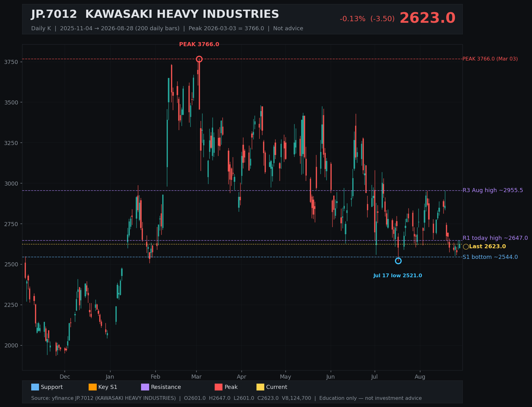The image size is (532, 407).
Task: Click 'KAWASAKI HEAVY INDUSTRIES' in the header title
Action: 182,14
